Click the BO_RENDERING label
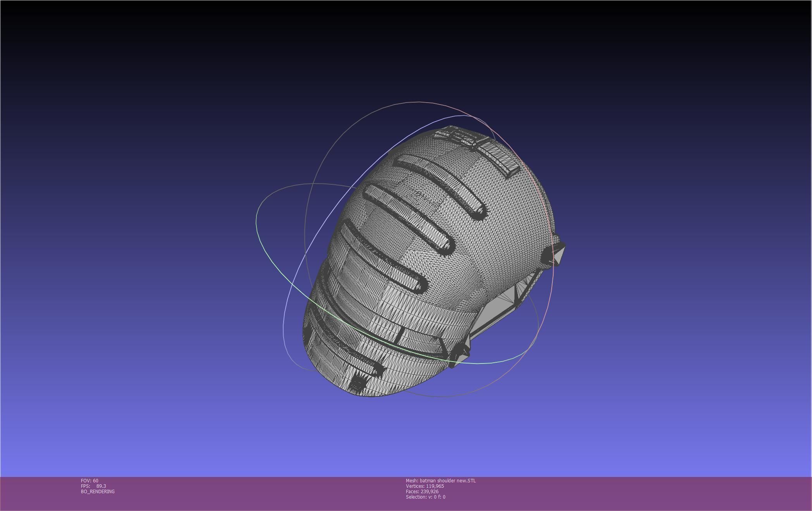Viewport: 812px width, 511px height. click(x=98, y=491)
